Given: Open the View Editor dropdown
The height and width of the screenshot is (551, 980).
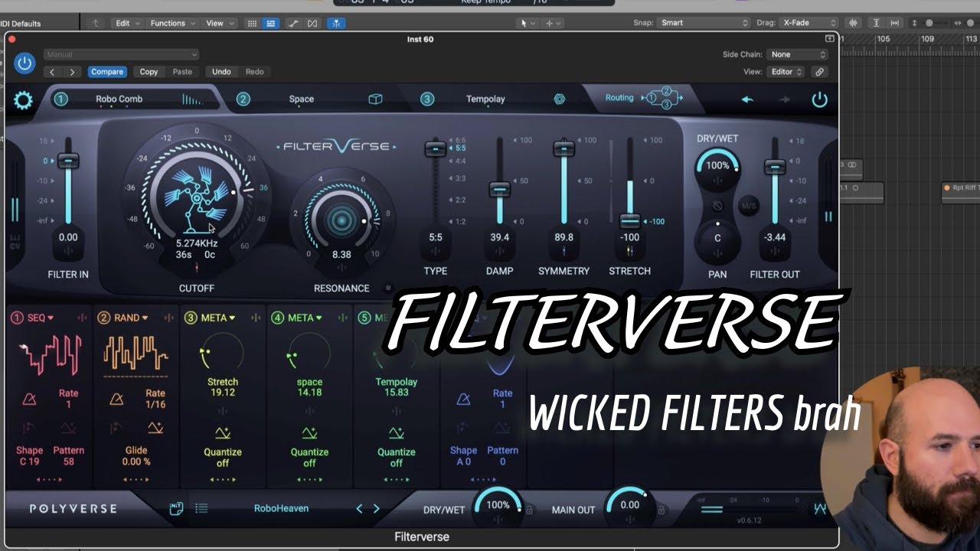Looking at the screenshot, I should pyautogui.click(x=786, y=72).
